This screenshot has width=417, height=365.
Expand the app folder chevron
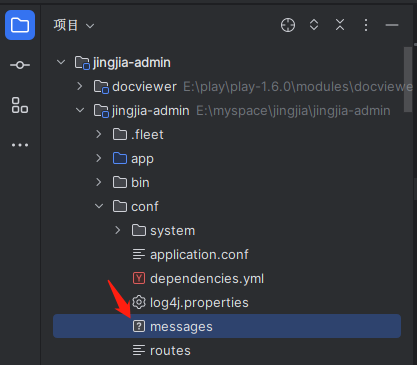[x=99, y=158]
